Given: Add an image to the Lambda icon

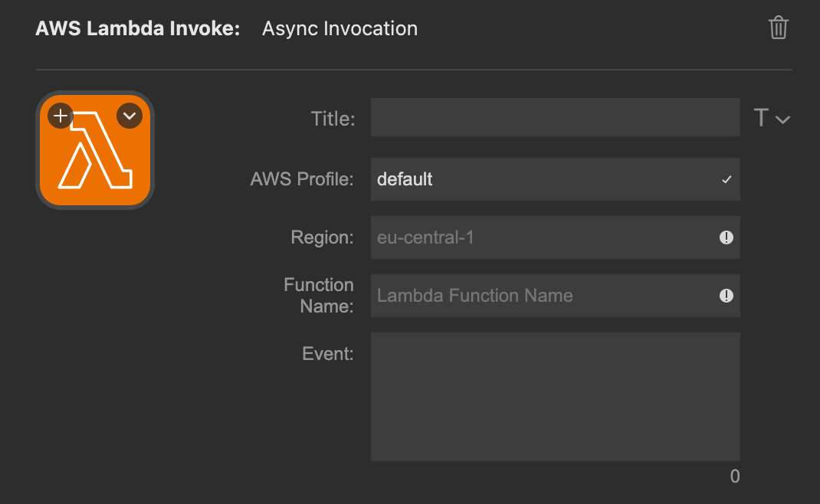Looking at the screenshot, I should 60,116.
